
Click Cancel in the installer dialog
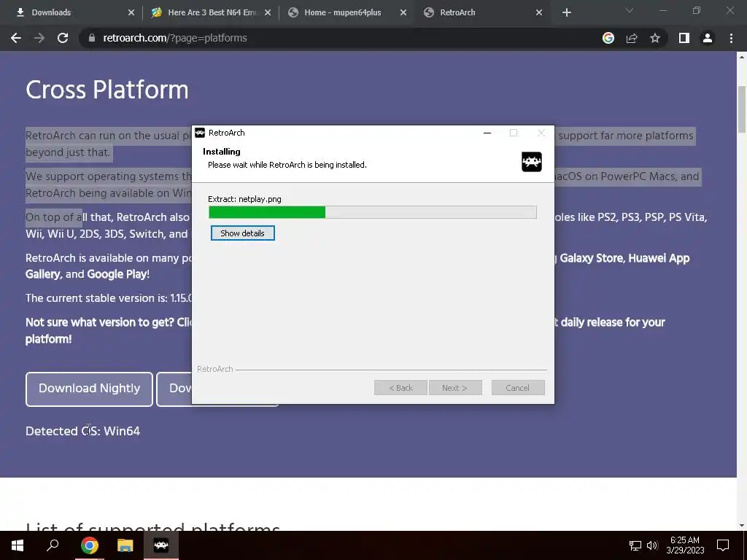(518, 388)
